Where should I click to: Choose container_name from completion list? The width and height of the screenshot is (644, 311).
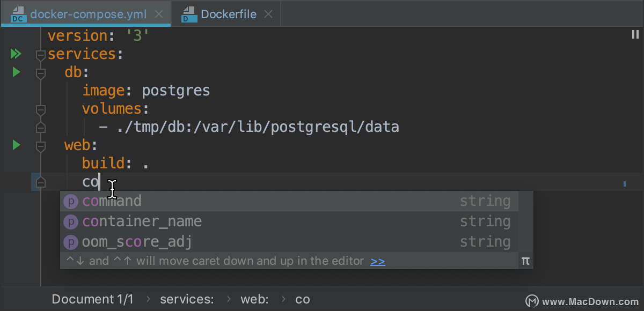tap(289, 221)
